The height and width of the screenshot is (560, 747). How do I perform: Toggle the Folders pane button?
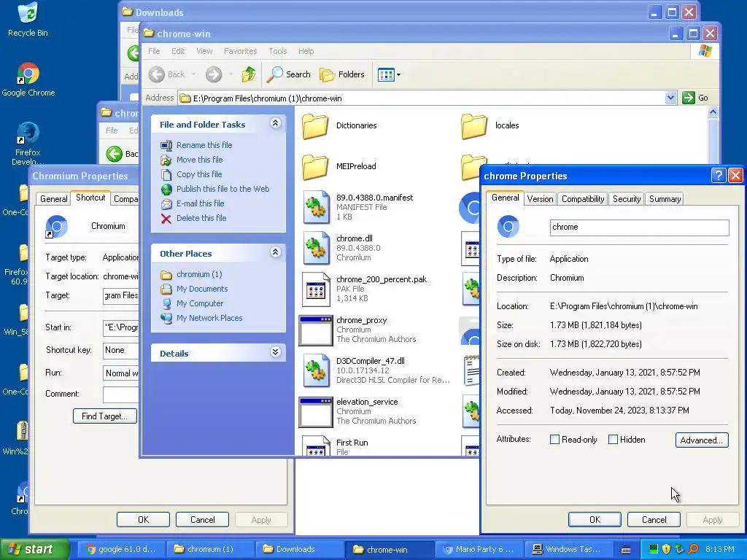(x=342, y=74)
